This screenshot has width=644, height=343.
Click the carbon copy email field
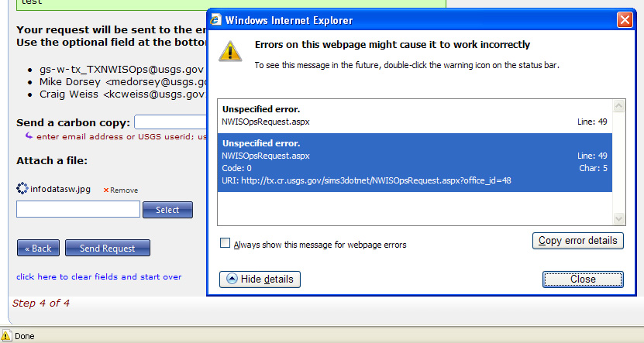point(170,122)
